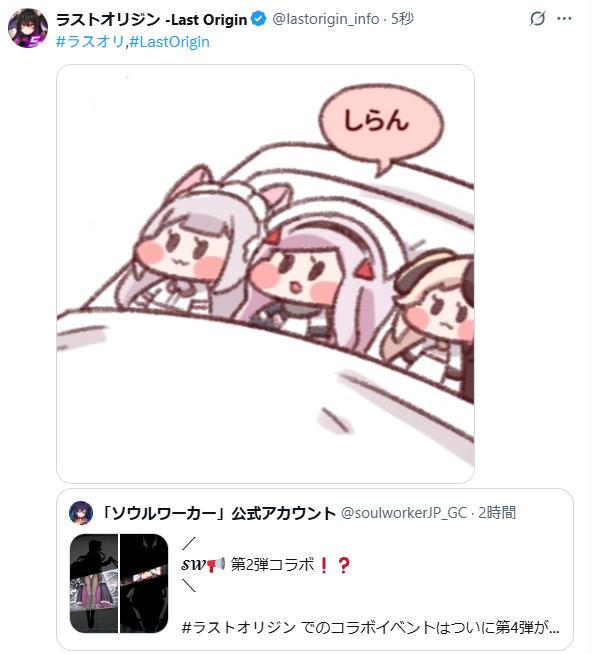Click the blue verified badge
Image resolution: width=614 pixels, height=654 pixels.
(259, 19)
